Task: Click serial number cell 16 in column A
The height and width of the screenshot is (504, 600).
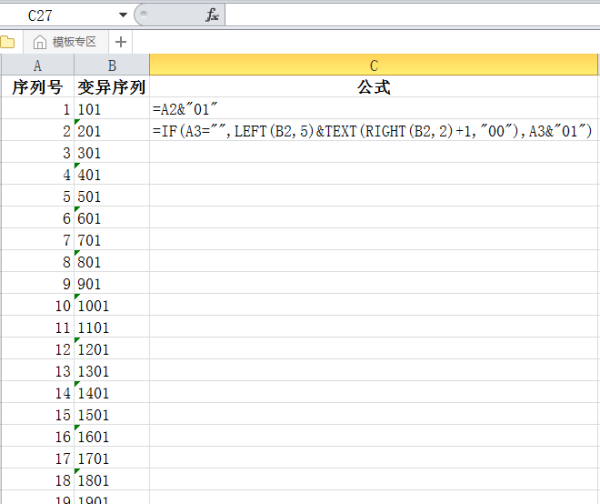Action: pos(38,436)
